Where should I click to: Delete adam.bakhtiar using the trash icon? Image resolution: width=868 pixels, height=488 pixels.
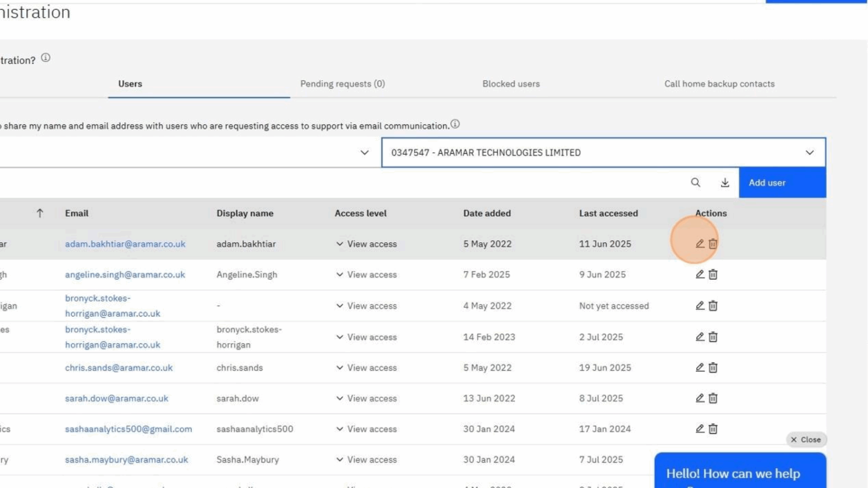pos(713,244)
